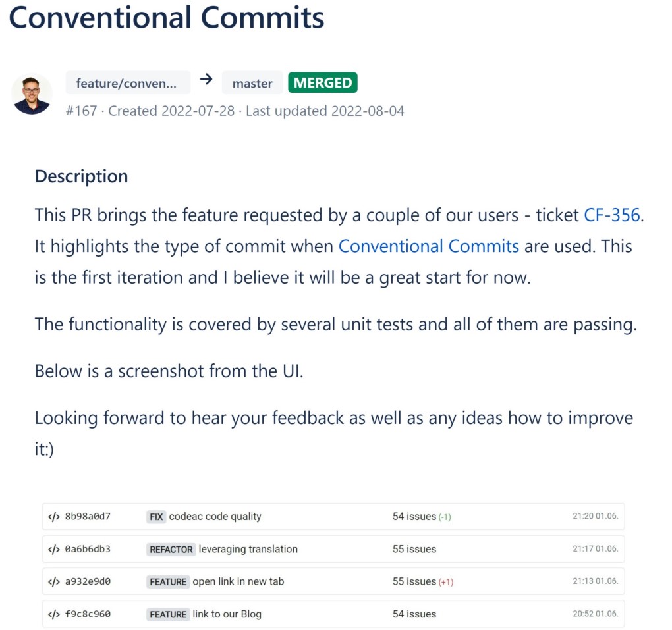Click the FIX commit type badge
The width and height of the screenshot is (672, 630).
click(x=156, y=517)
